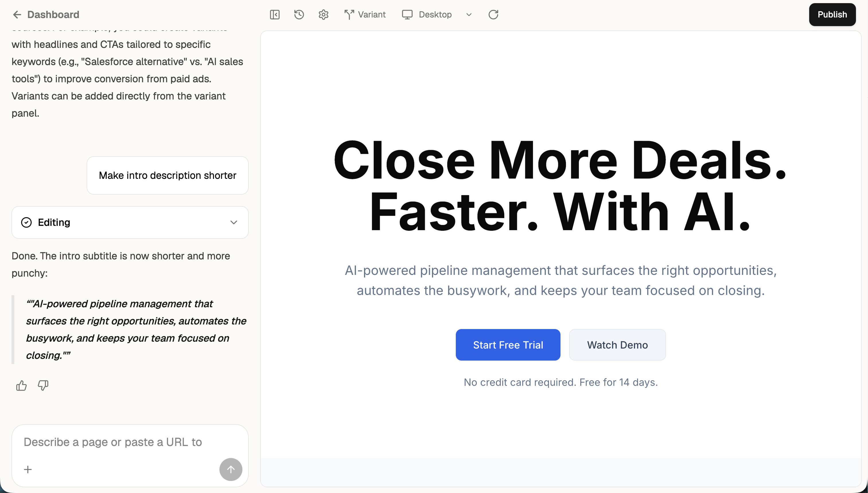Open version history clock icon
This screenshot has width=868, height=493.
coord(299,15)
